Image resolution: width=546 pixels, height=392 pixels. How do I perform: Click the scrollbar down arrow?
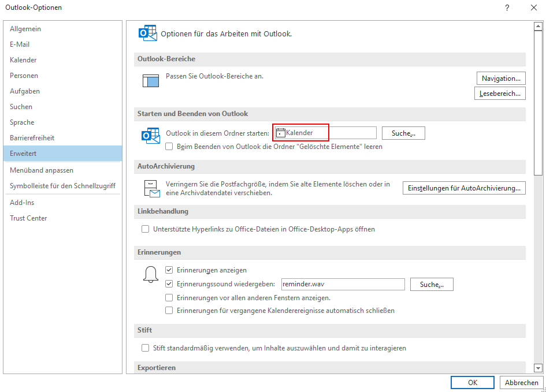click(538, 368)
